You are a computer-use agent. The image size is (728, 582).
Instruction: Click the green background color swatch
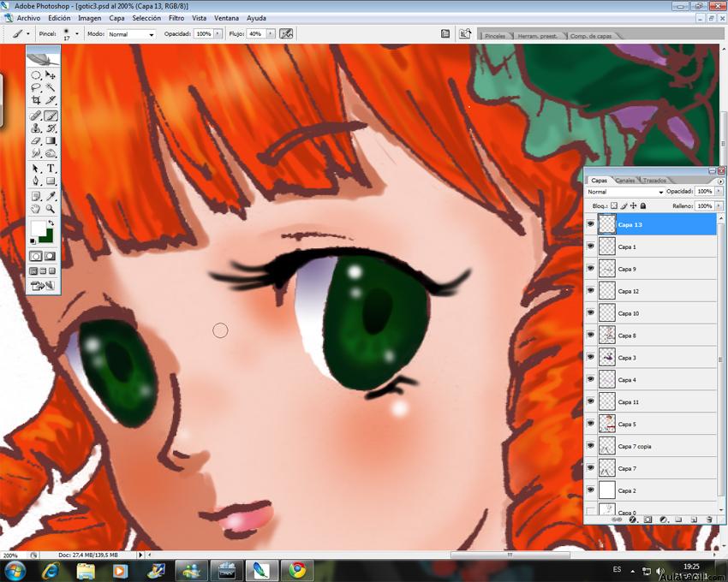click(48, 238)
